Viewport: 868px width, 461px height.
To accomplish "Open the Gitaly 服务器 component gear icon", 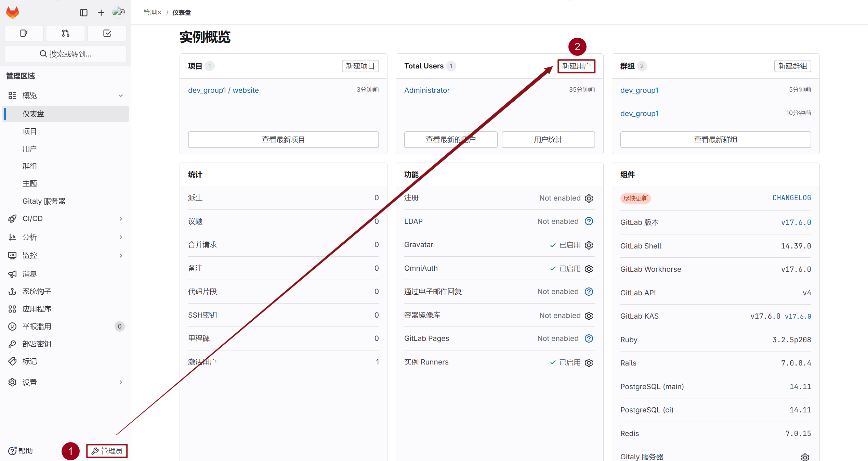I will click(805, 457).
